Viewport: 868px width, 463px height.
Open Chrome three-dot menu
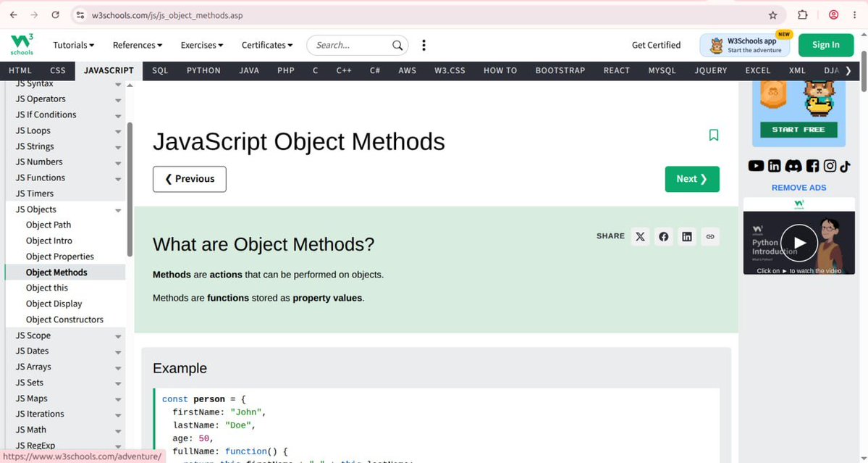pyautogui.click(x=855, y=15)
